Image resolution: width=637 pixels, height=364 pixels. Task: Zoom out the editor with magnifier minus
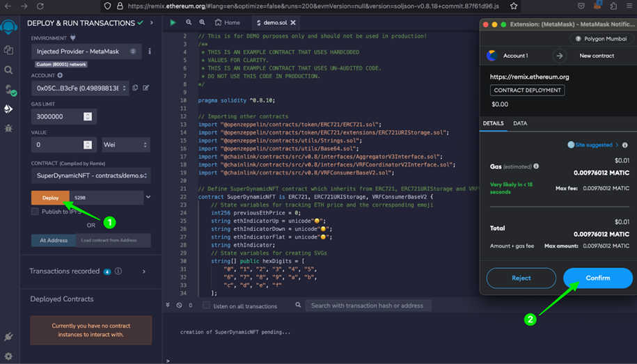189,22
